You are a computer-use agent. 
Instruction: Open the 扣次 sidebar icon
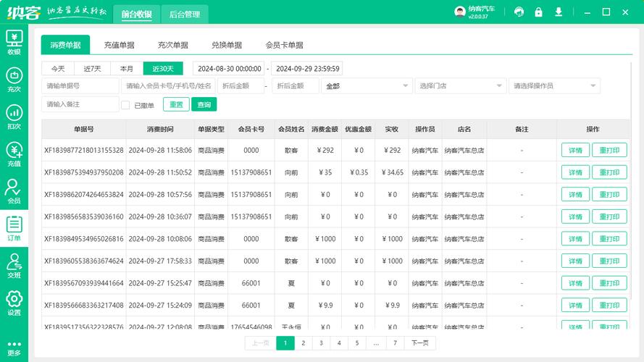point(14,117)
